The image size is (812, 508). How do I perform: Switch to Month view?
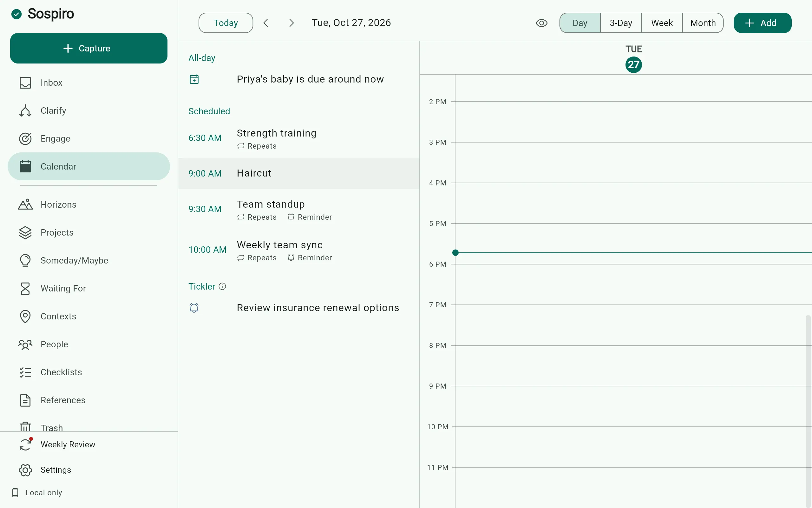[x=703, y=23]
